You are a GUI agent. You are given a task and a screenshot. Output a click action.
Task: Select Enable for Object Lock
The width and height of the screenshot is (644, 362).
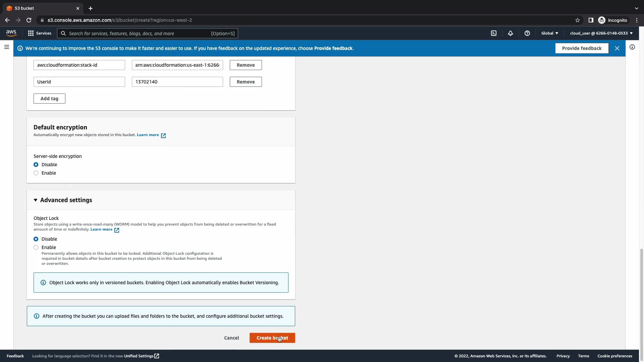coord(36,247)
